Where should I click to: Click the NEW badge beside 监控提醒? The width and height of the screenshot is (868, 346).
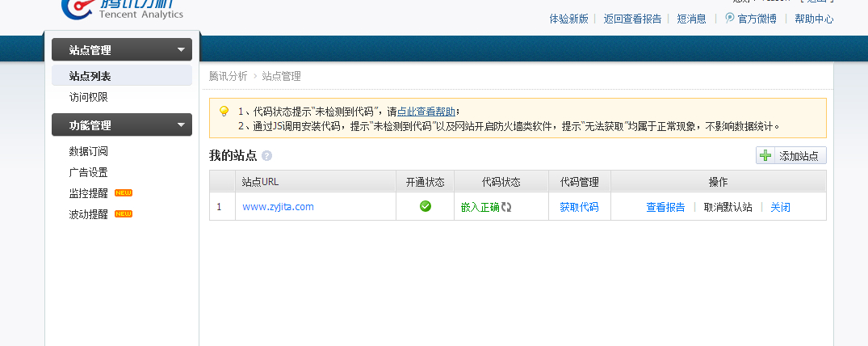[x=124, y=193]
